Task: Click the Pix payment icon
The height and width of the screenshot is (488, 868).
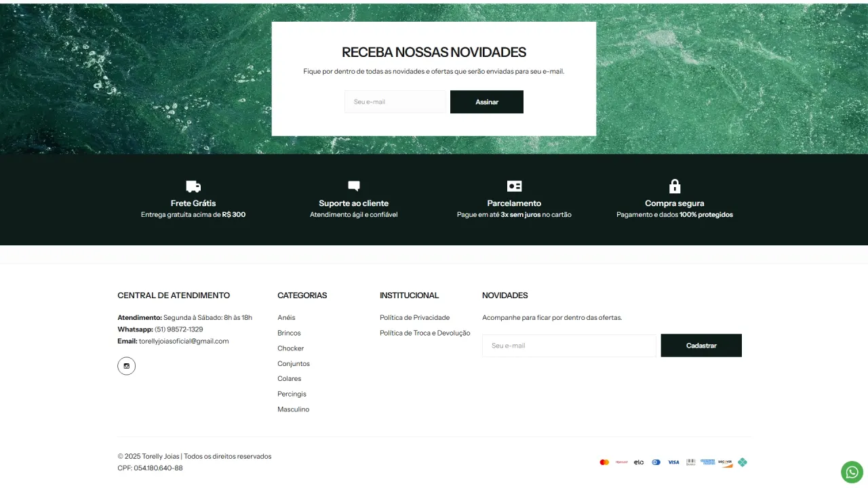Action: (x=743, y=462)
